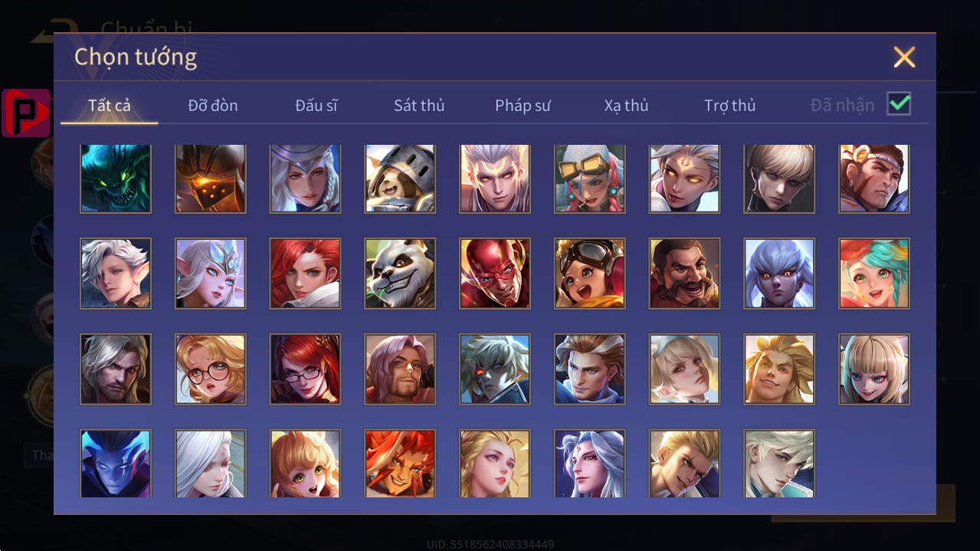This screenshot has height=551, width=980.
Task: Open the Sát thủ tab
Action: (x=419, y=106)
